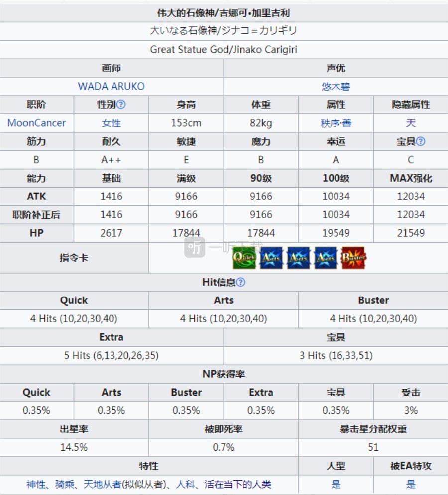Click the max HP value 21549
448x495 pixels.
pyautogui.click(x=411, y=233)
